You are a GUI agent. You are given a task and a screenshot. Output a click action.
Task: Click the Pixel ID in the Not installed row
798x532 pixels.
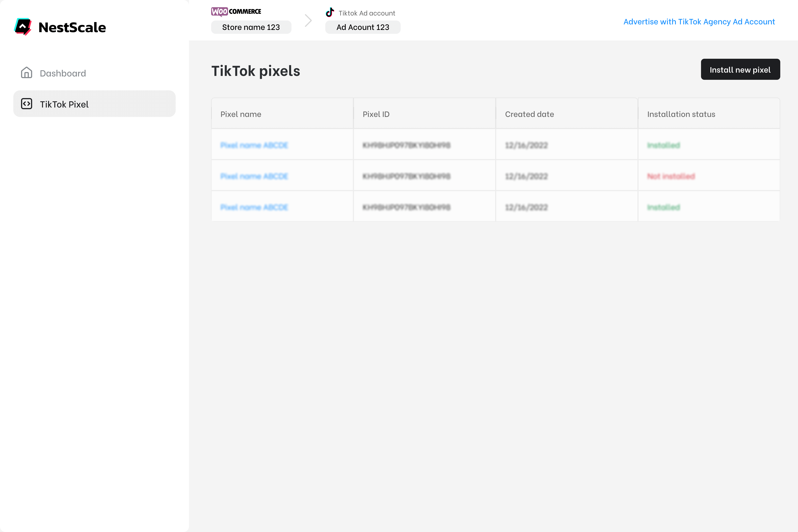coord(406,176)
